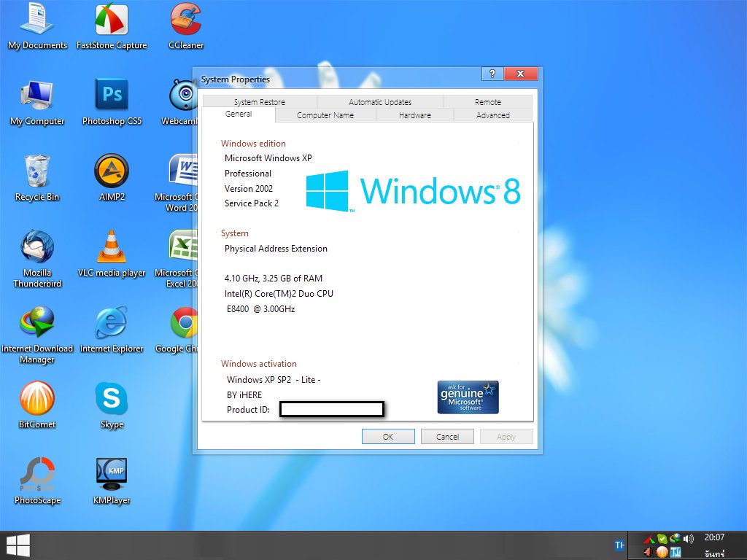The image size is (747, 560).
Task: Close System Properties dialog
Action: tap(520, 74)
